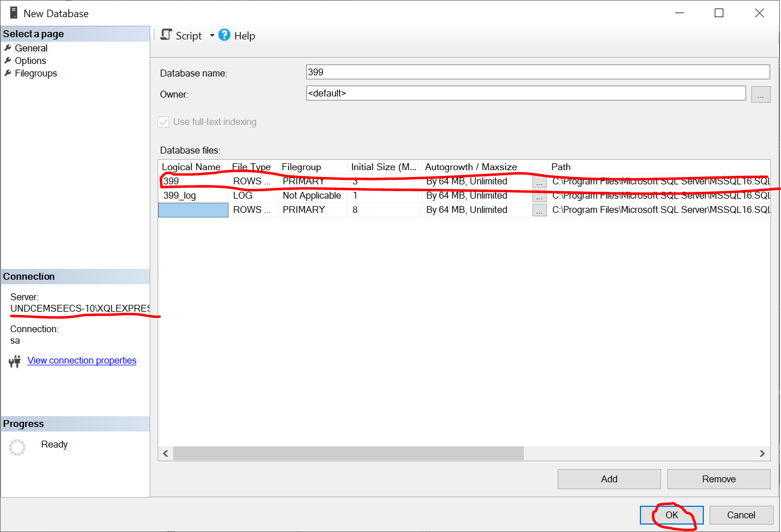Screen dimensions: 781x532
Task: Expand the Script dropdown arrow
Action: [x=212, y=35]
